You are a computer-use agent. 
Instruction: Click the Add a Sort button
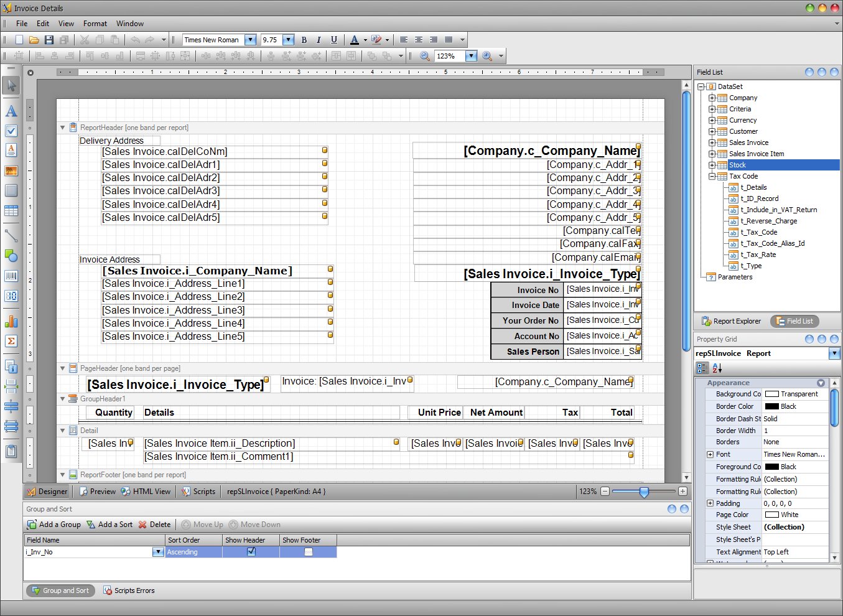pos(109,525)
